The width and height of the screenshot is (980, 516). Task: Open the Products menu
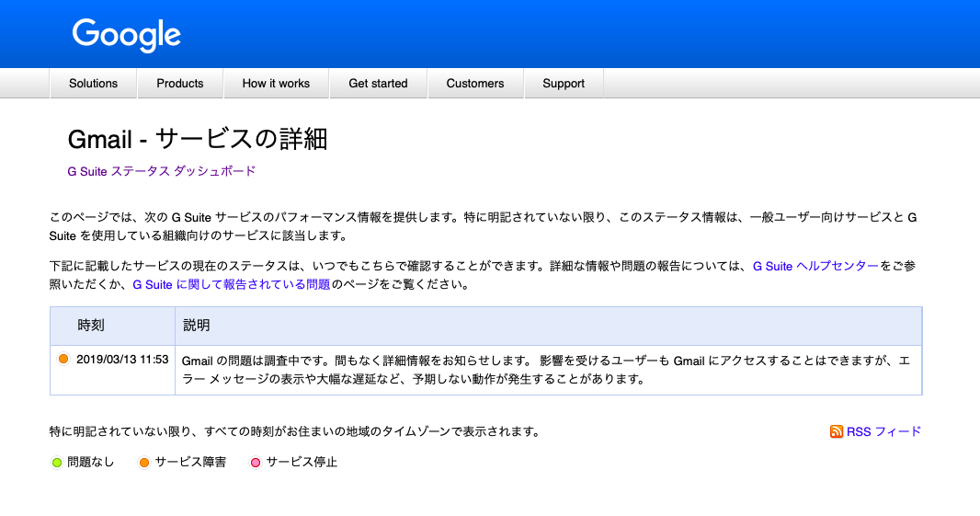point(179,84)
